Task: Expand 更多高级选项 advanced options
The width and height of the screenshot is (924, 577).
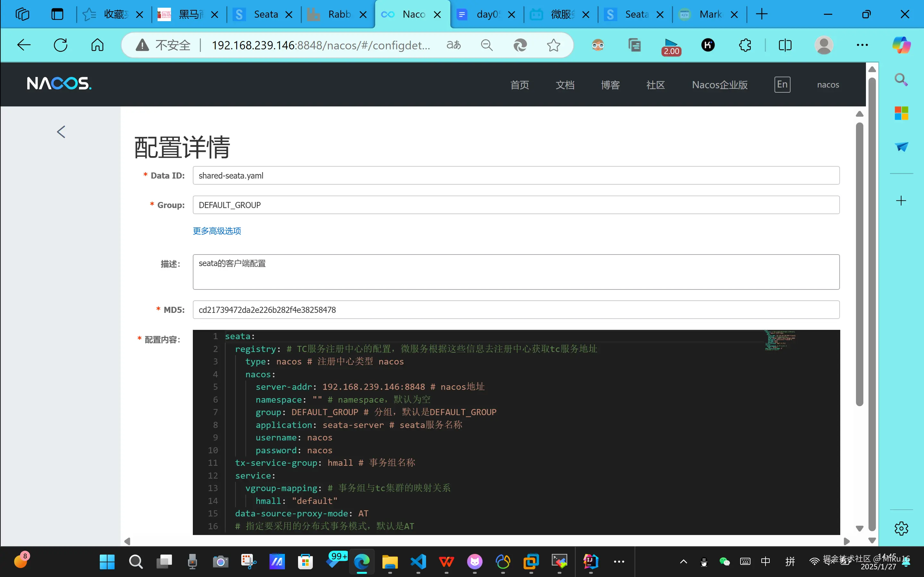Action: point(217,231)
